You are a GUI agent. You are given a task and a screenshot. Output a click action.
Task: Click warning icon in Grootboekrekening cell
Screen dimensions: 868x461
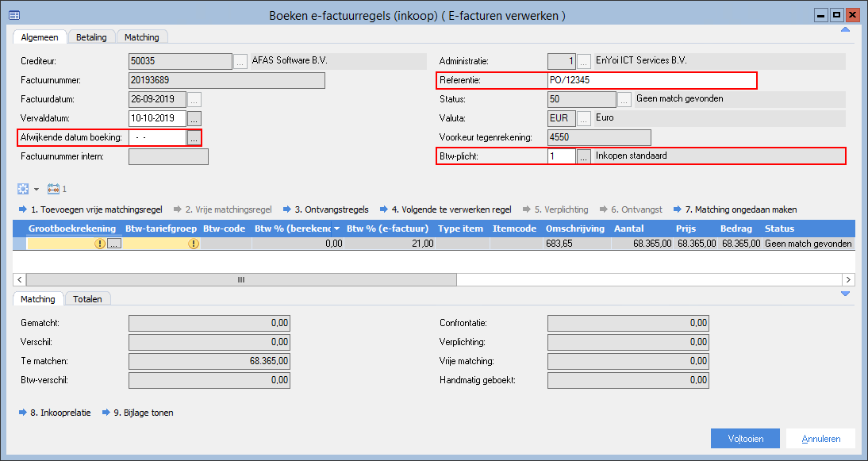pos(100,244)
